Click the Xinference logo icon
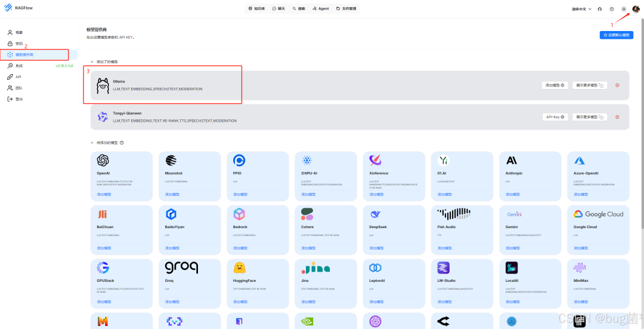The width and height of the screenshot is (644, 329). [376, 160]
